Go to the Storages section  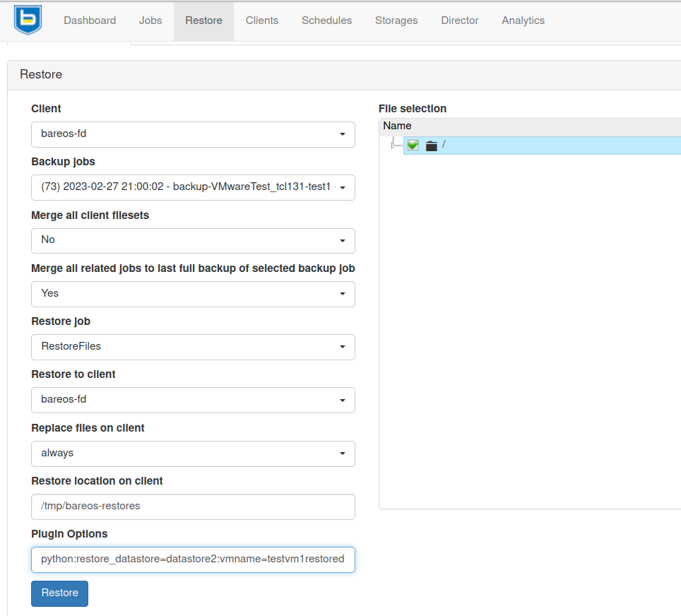click(396, 20)
